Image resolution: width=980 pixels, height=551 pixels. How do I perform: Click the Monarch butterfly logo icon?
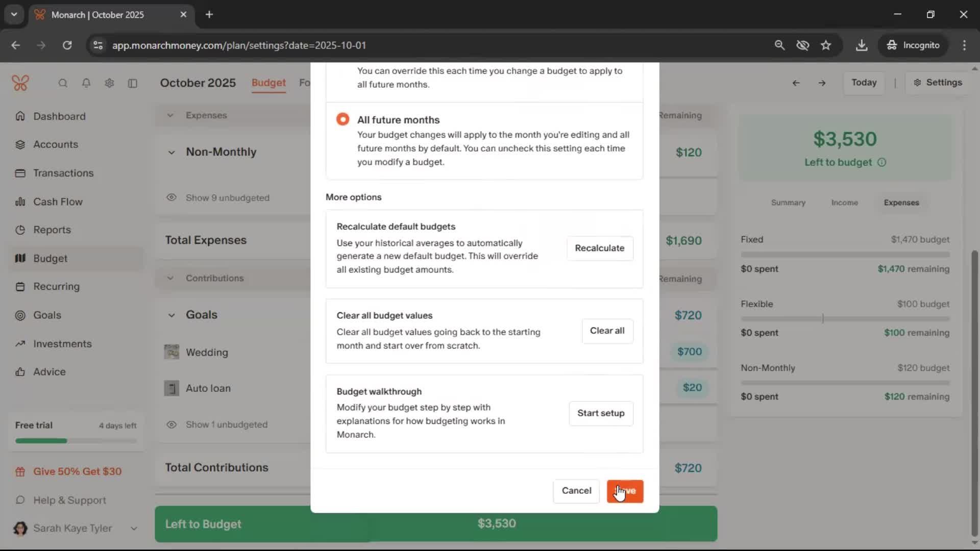click(20, 83)
